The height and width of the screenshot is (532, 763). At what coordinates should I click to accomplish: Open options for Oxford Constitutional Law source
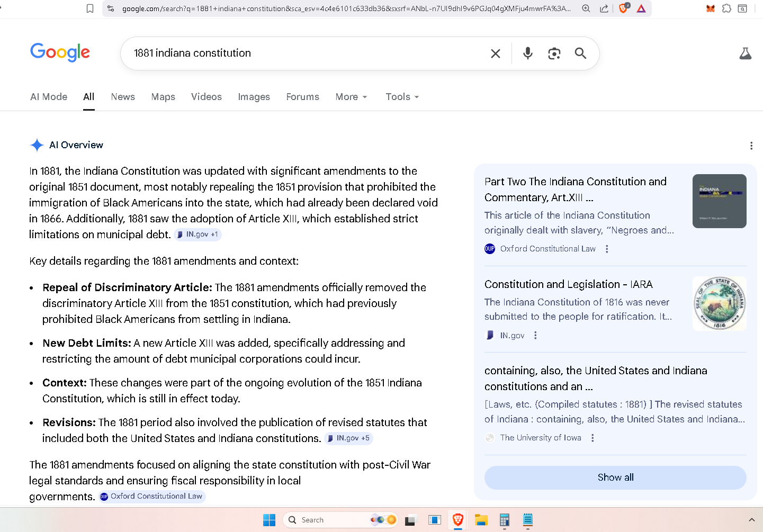click(x=607, y=249)
